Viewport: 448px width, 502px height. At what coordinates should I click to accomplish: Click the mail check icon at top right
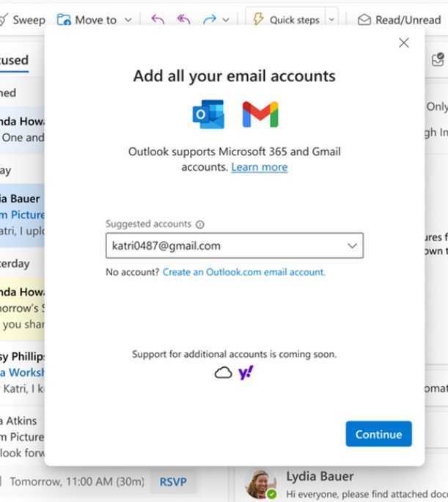click(x=438, y=59)
